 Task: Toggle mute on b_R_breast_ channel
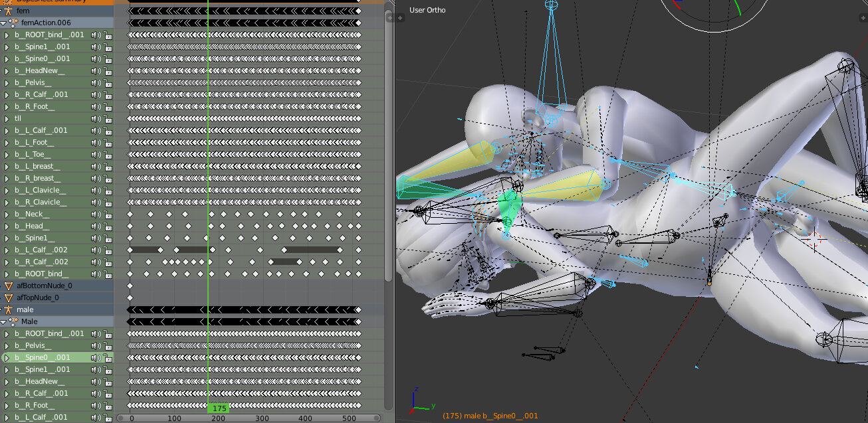coord(96,178)
